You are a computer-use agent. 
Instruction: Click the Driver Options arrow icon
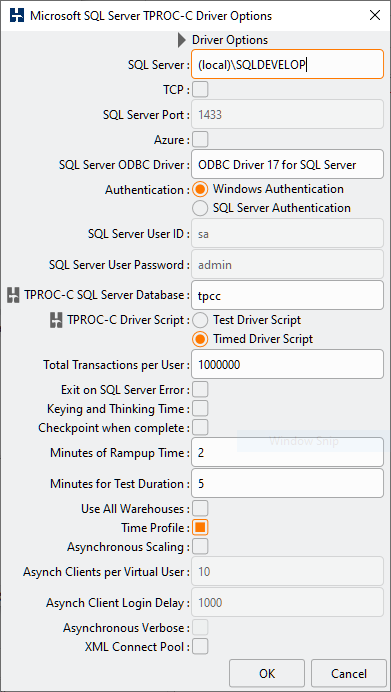[x=182, y=40]
